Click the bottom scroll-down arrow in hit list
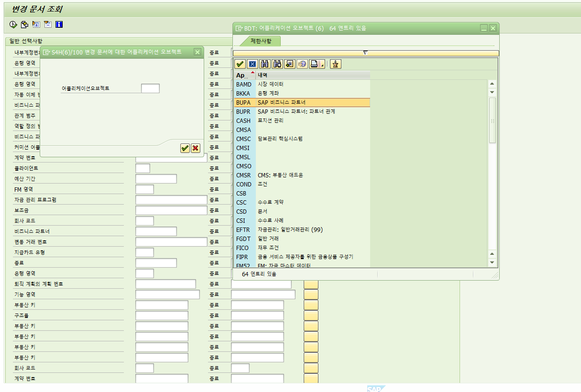Image resolution: width=581 pixels, height=392 pixels. point(493,262)
